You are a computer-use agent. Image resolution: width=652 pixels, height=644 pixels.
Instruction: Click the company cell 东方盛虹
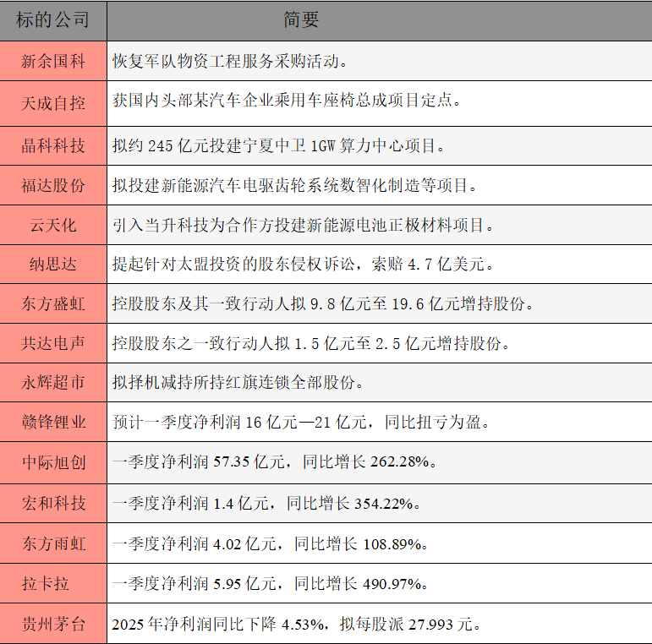(x=53, y=303)
